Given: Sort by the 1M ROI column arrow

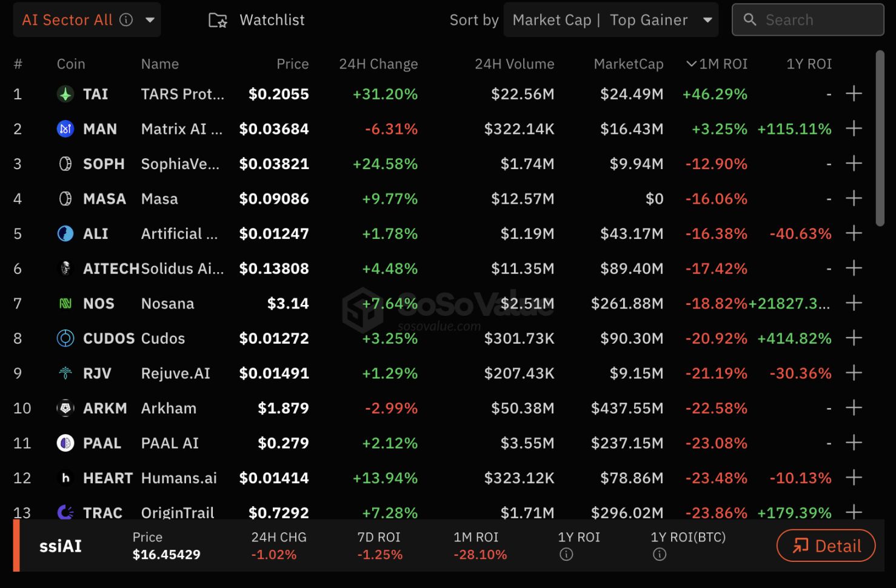Looking at the screenshot, I should [x=691, y=64].
